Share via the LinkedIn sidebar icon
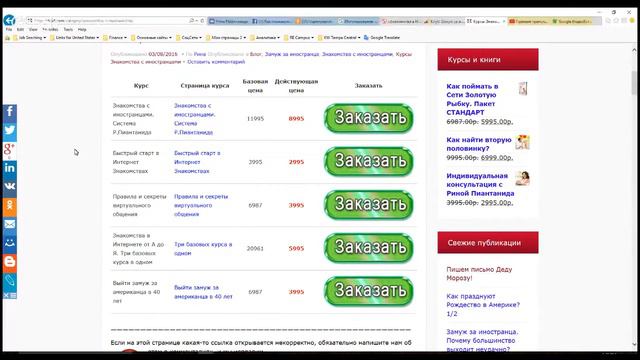The width and height of the screenshot is (640, 360). (9, 168)
